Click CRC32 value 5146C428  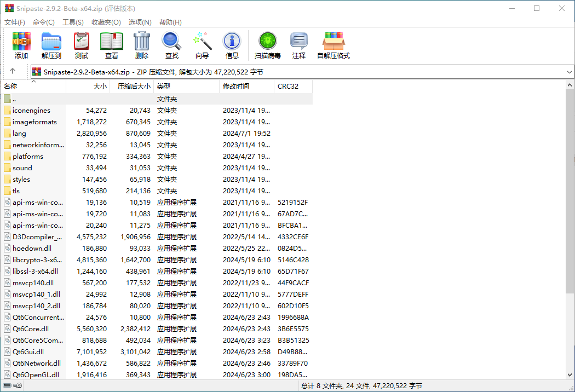tap(294, 260)
